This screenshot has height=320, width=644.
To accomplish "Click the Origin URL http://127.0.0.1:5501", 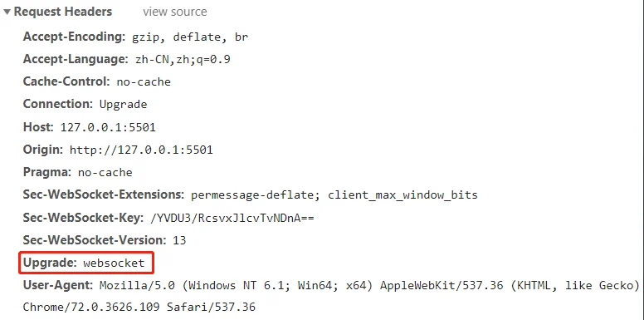I will 141,150.
